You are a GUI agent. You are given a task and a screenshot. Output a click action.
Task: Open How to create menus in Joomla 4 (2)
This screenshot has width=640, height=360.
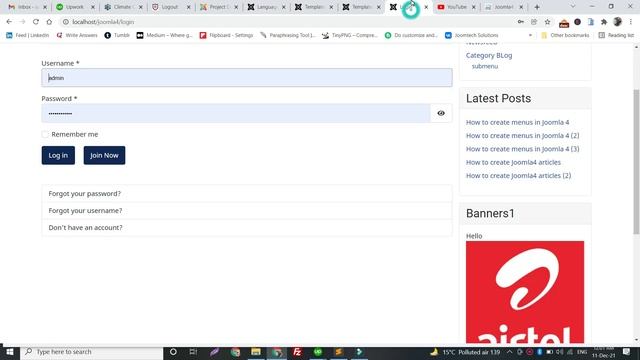522,136
